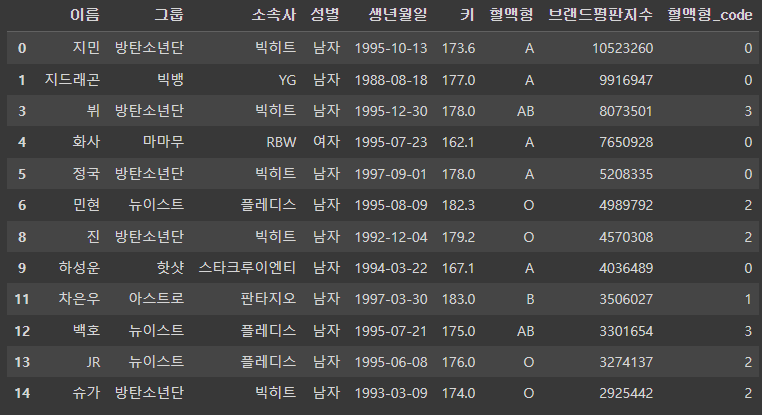Click the agency cell 스타크루이엔티
The width and height of the screenshot is (762, 415).
[247, 267]
